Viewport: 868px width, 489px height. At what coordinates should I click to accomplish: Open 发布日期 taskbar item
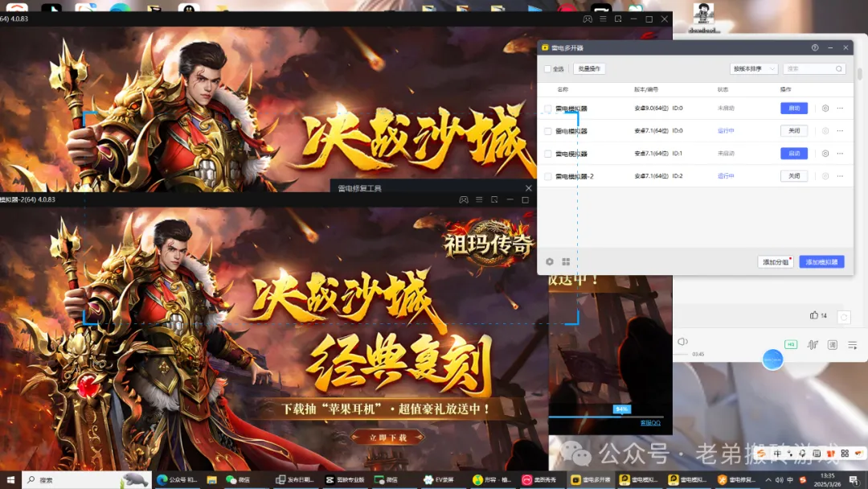coord(295,479)
